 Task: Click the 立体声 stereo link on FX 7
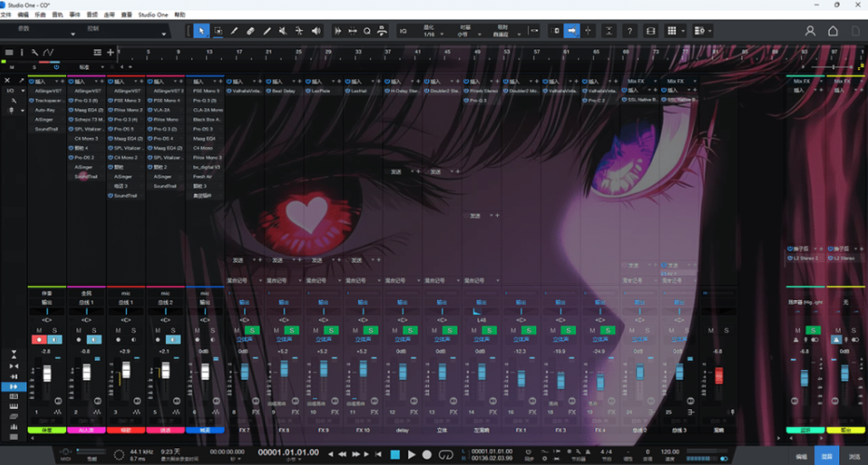pyautogui.click(x=244, y=339)
